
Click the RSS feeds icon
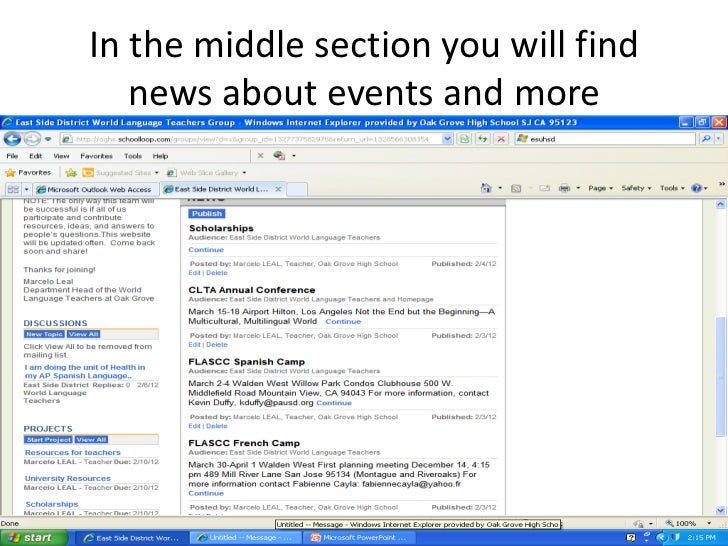[516, 188]
